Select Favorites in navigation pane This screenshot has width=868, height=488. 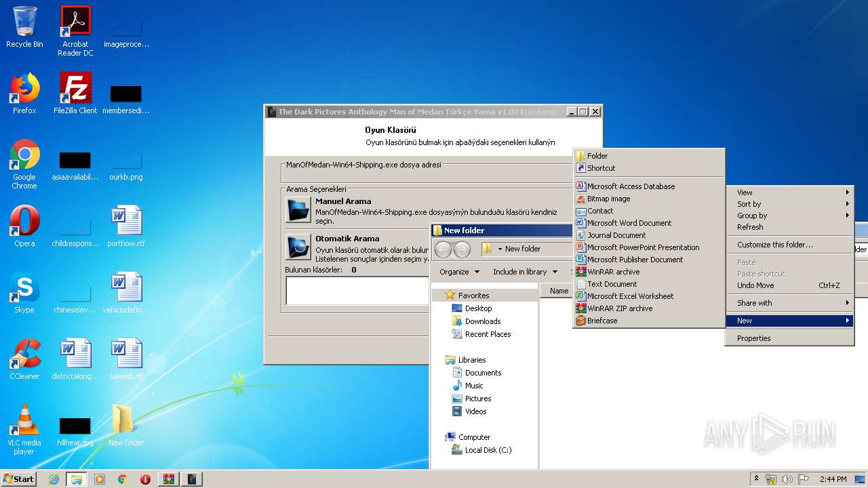click(x=473, y=296)
